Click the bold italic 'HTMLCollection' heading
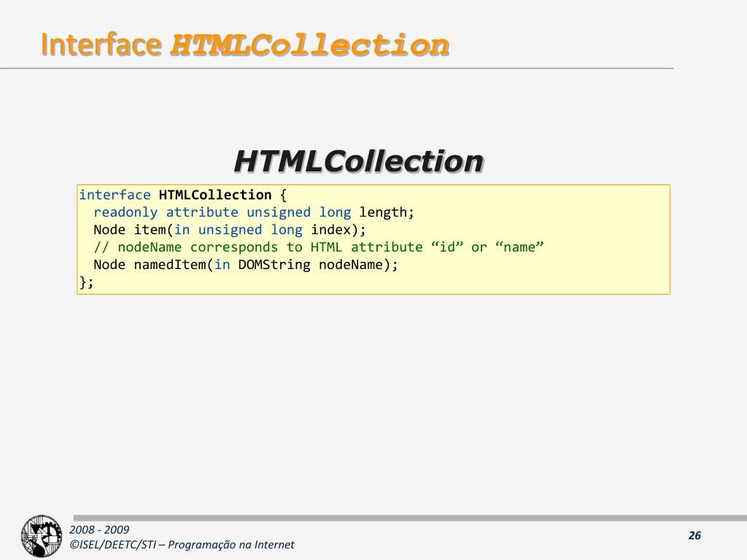 359,161
